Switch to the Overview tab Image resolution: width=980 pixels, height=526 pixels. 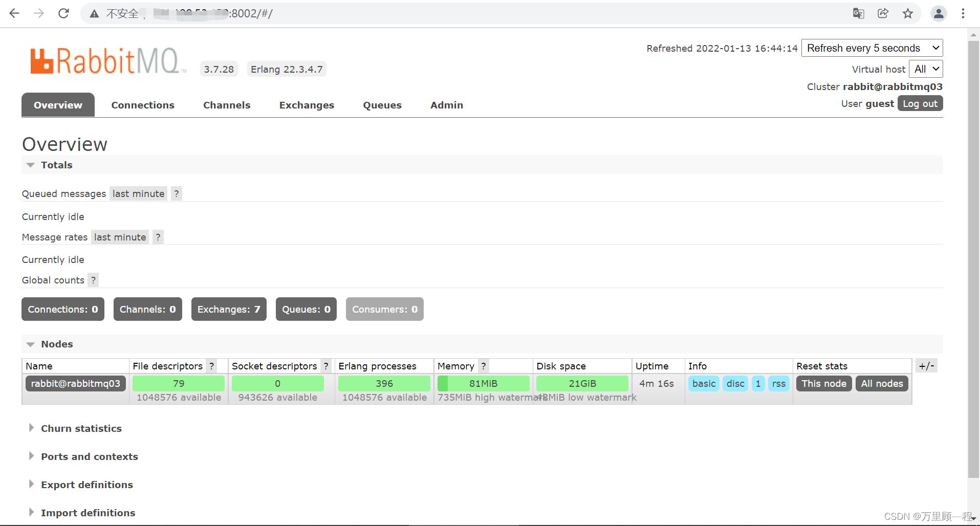coord(58,105)
